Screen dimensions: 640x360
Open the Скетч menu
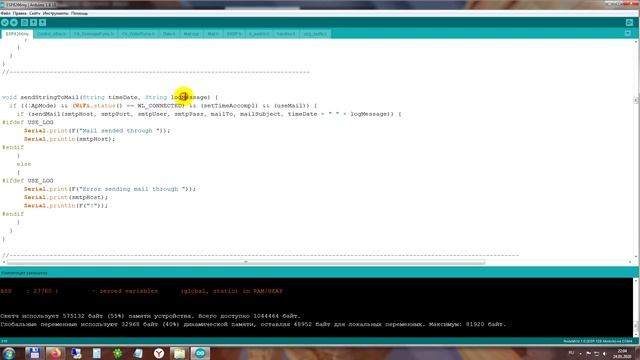coord(35,13)
